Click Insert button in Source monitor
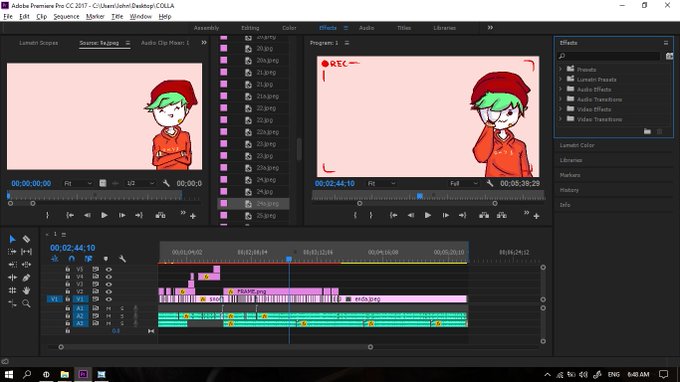The image size is (680, 382). (160, 215)
